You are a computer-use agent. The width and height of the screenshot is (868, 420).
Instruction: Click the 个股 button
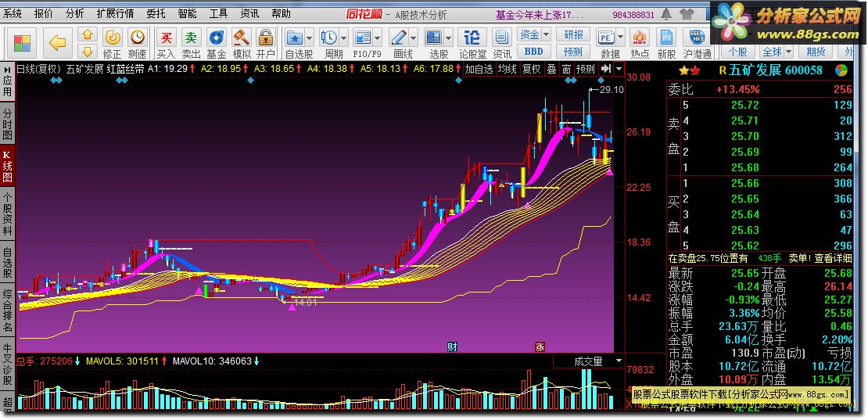click(738, 52)
